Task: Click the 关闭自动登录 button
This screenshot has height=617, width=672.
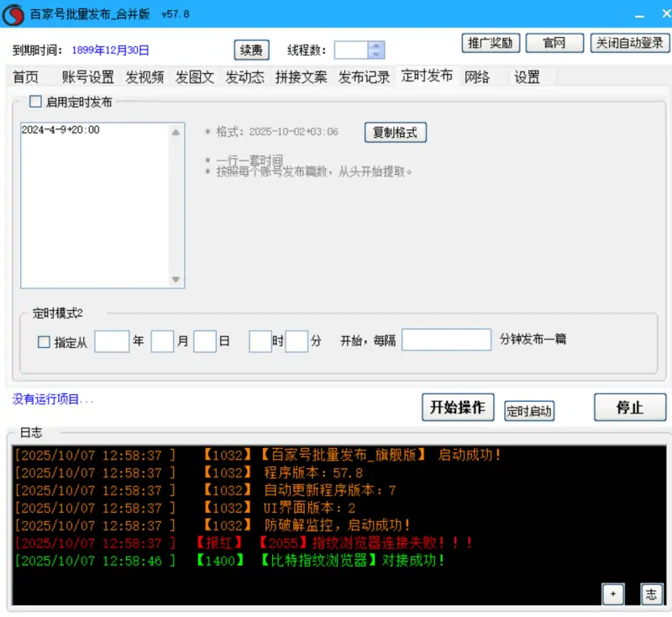Action: [x=629, y=43]
